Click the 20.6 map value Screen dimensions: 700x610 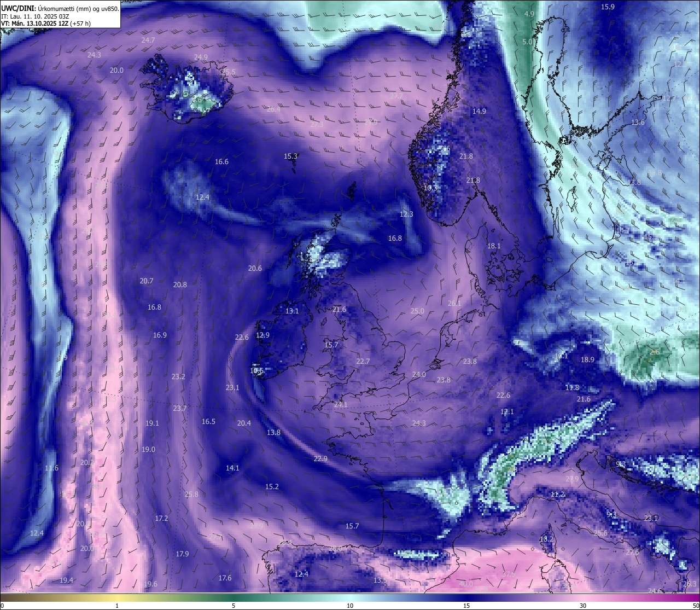[255, 269]
